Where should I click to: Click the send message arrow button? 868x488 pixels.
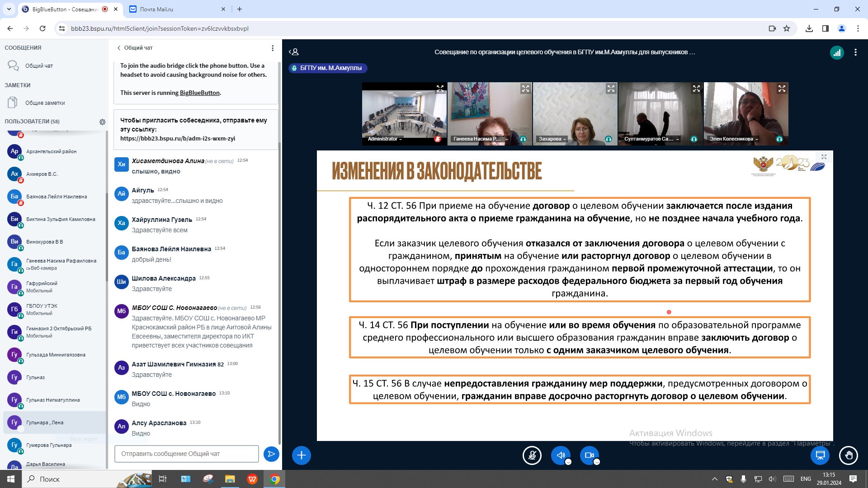pyautogui.click(x=271, y=454)
